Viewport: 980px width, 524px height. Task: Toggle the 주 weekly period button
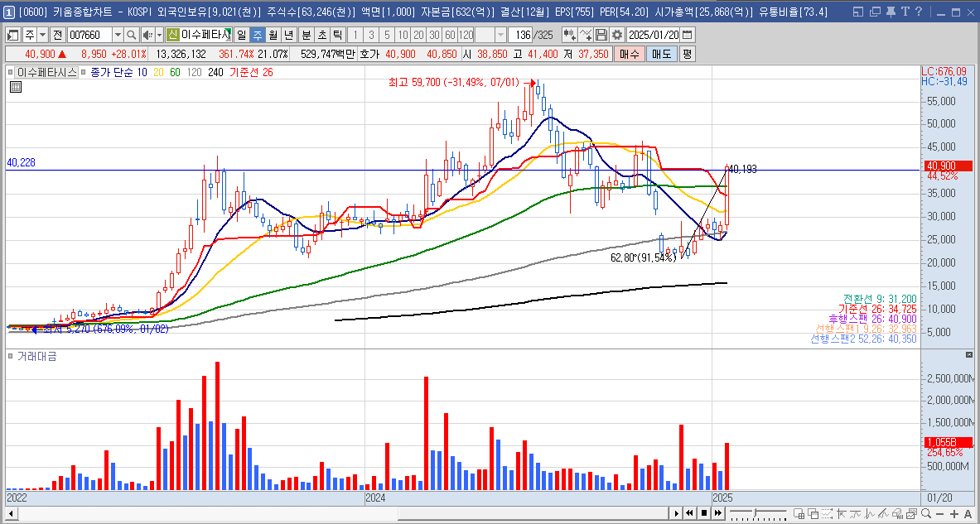click(x=257, y=35)
